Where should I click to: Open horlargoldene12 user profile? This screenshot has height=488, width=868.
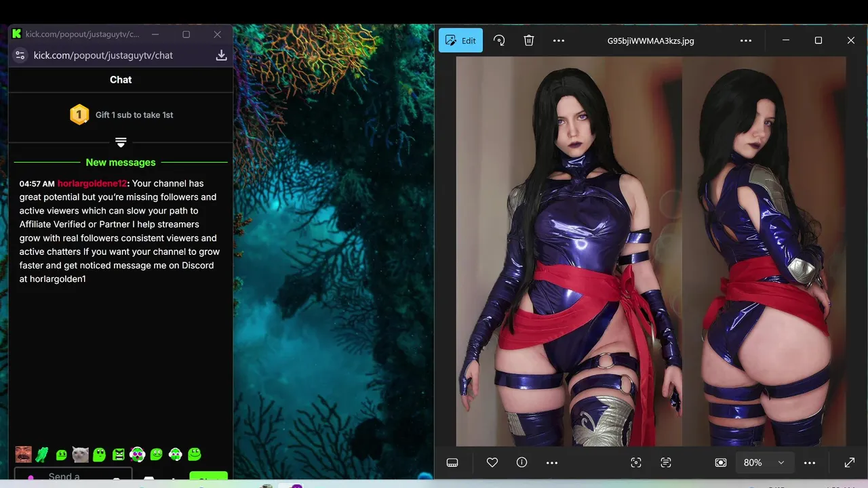(92, 184)
